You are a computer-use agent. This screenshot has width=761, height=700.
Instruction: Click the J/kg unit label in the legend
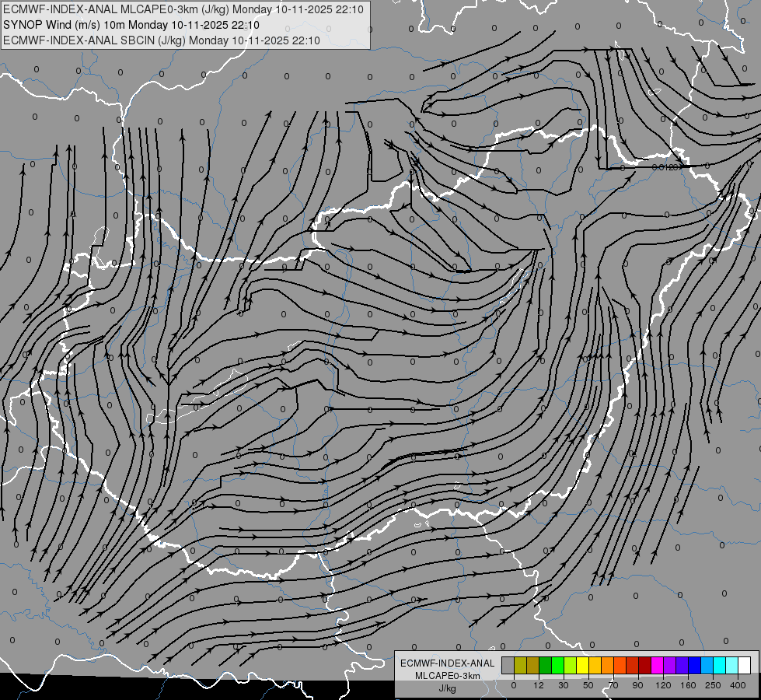click(448, 688)
